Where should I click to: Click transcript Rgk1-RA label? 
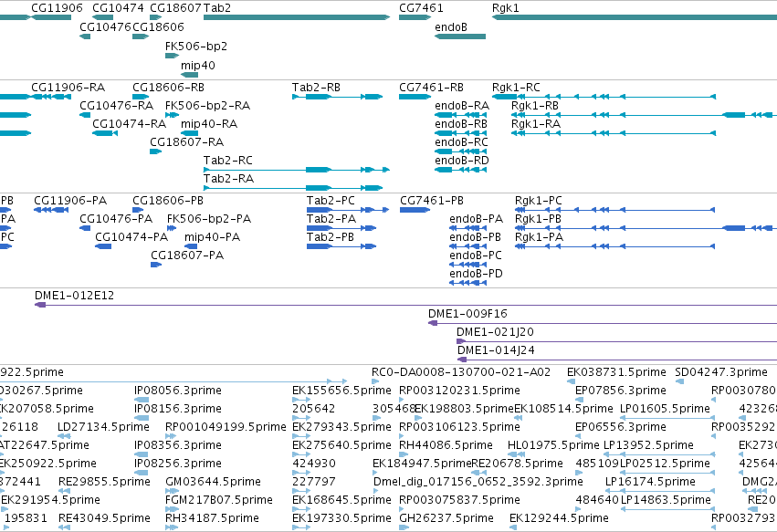point(536,124)
